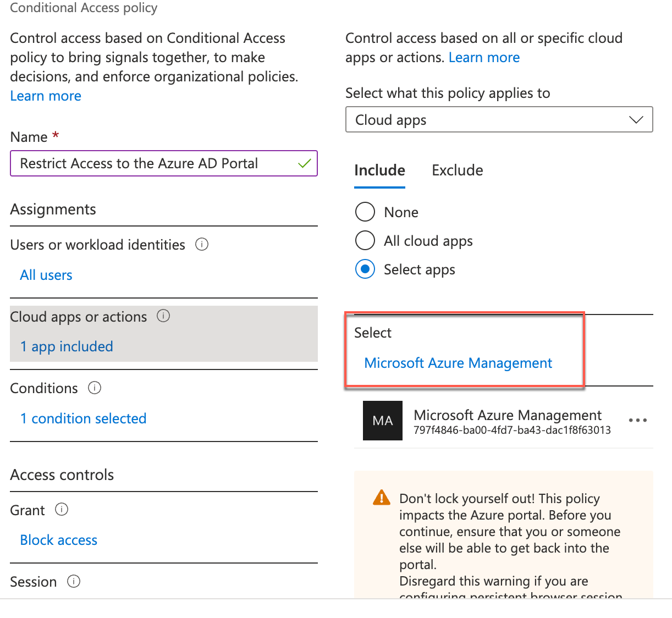Click the Users or workload identities label
Screen dimensions: 672x618
coord(98,245)
